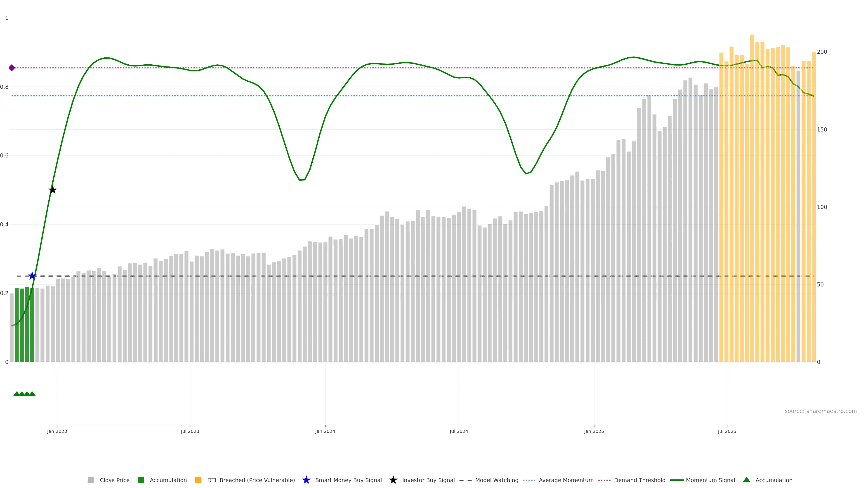Image resolution: width=868 pixels, height=488 pixels.
Task: Toggle Average Momentum legend entry
Action: click(x=566, y=480)
